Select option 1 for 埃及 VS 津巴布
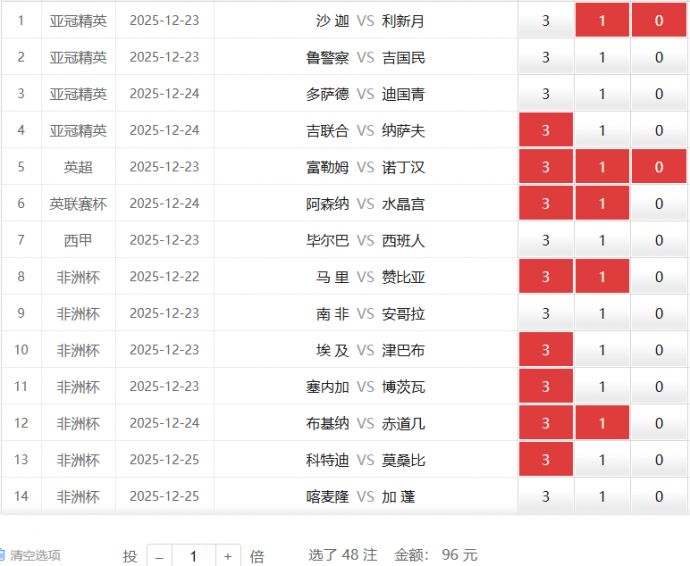The width and height of the screenshot is (690, 566). [x=602, y=350]
